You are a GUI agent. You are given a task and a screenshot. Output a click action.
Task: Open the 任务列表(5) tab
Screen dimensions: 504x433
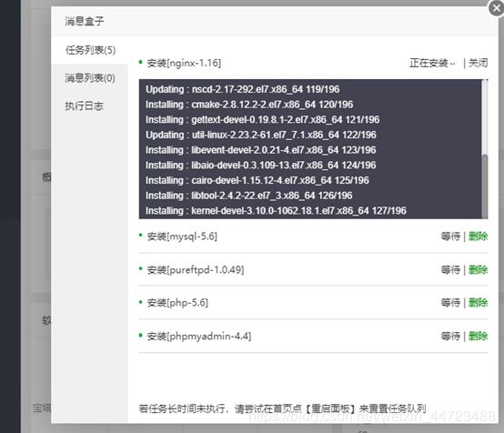coord(90,50)
